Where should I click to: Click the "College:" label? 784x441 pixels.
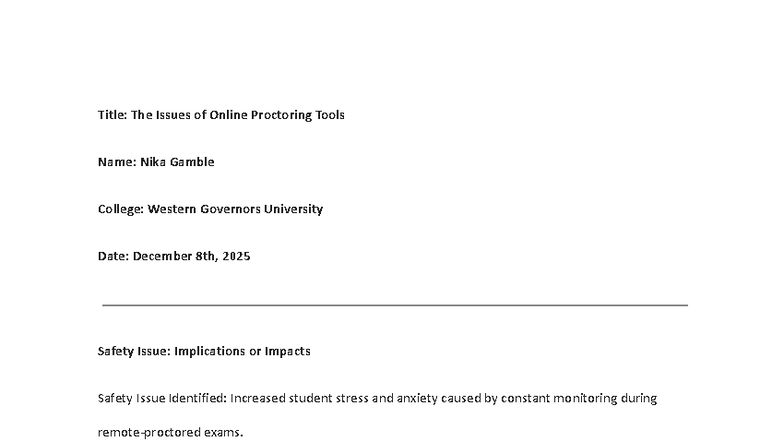pyautogui.click(x=121, y=209)
